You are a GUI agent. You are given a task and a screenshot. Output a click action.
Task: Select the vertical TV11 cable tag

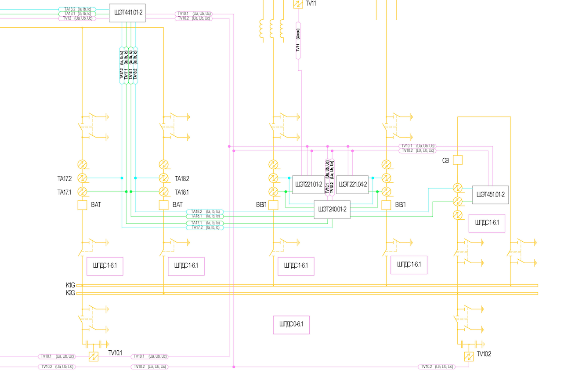coord(298,41)
